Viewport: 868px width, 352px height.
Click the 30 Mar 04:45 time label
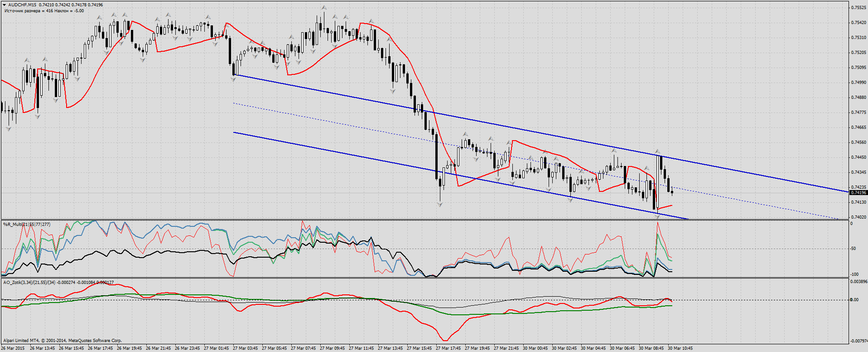click(x=593, y=348)
